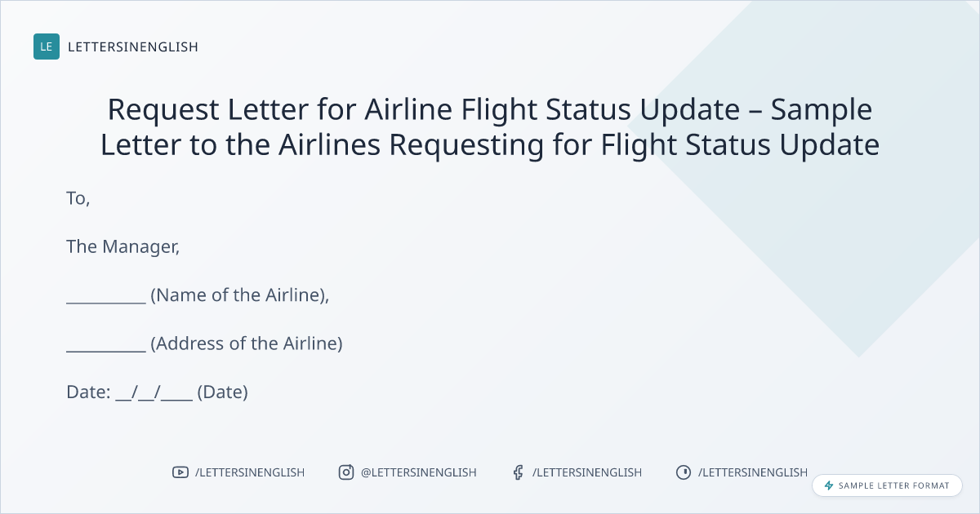Open the Pinterest /LETTERSINENGLISH handle
Screen dimensions: 980x514
pyautogui.click(x=753, y=472)
